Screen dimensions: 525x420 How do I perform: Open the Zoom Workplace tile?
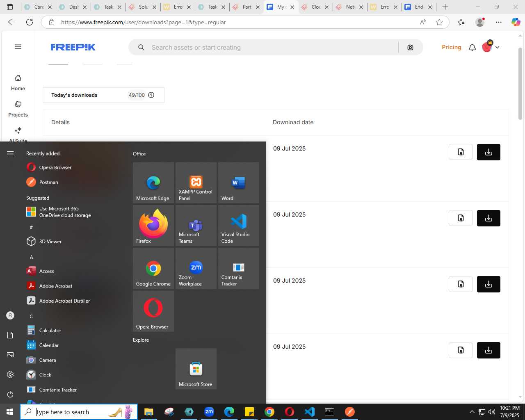[x=196, y=268]
